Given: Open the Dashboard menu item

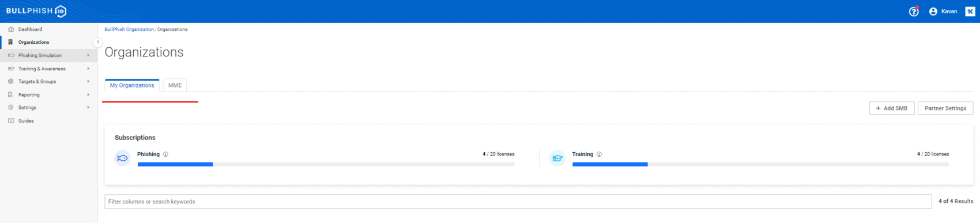Looking at the screenshot, I should coord(48,29).
